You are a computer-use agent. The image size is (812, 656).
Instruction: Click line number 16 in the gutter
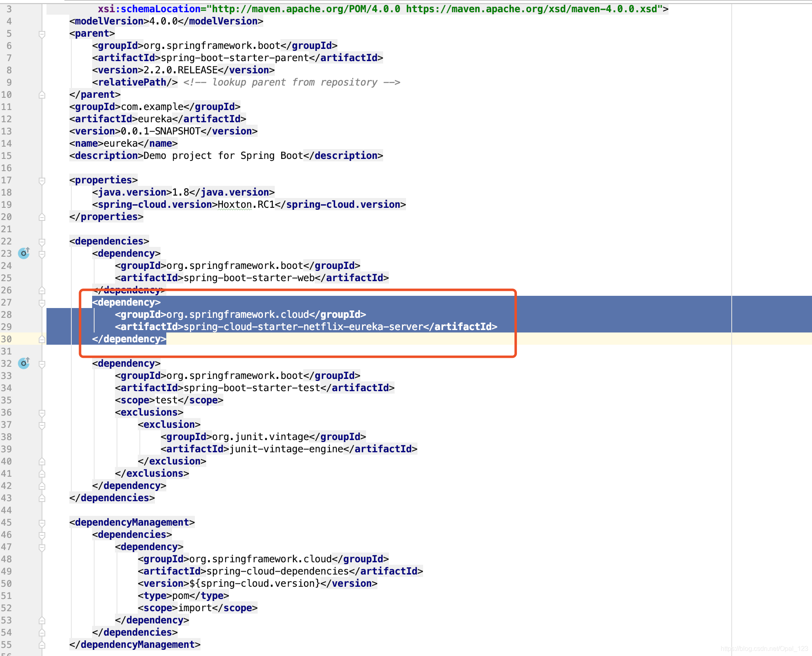click(7, 168)
